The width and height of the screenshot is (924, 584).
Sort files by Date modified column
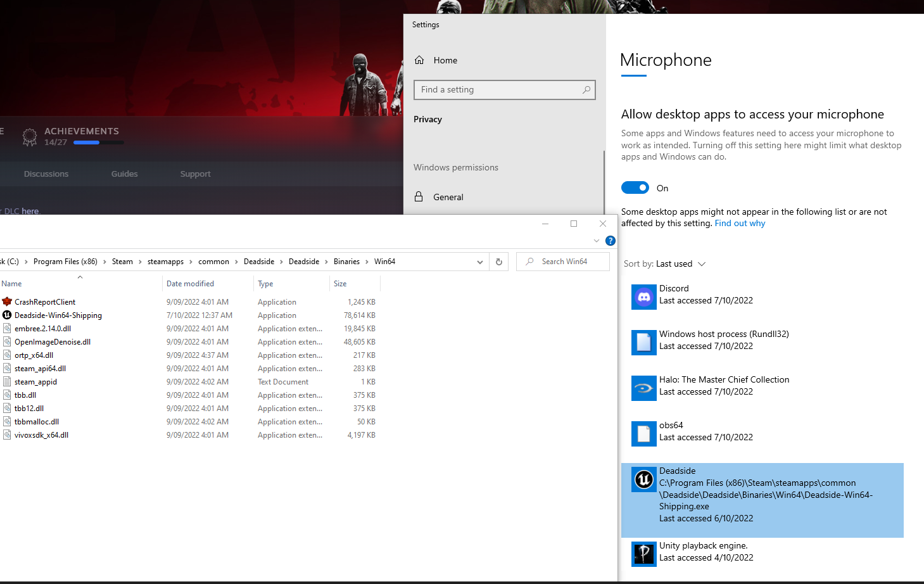pyautogui.click(x=190, y=284)
